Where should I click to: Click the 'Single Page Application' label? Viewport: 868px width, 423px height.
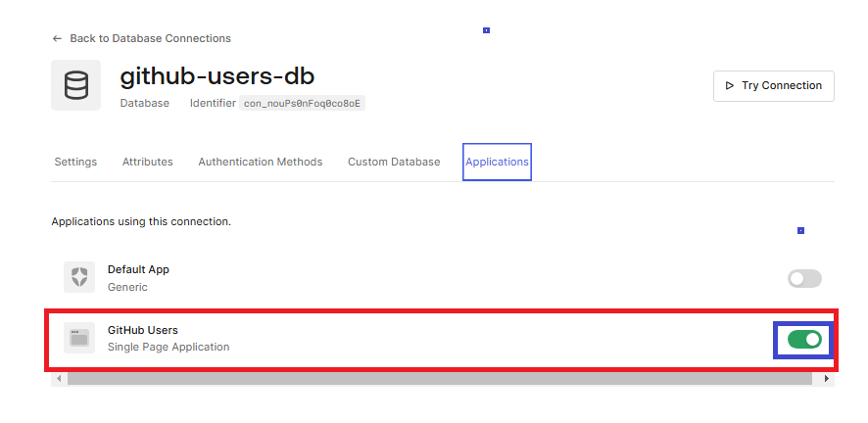169,348
